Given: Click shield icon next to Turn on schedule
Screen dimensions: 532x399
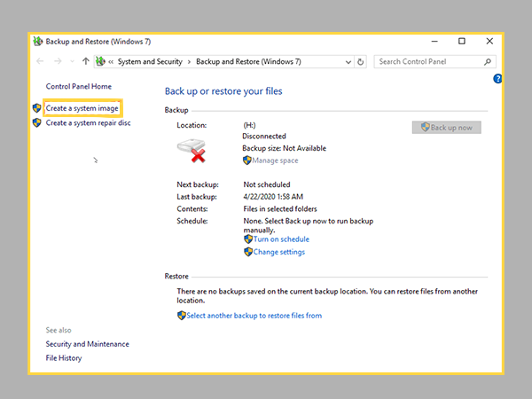Looking at the screenshot, I should pos(248,239).
